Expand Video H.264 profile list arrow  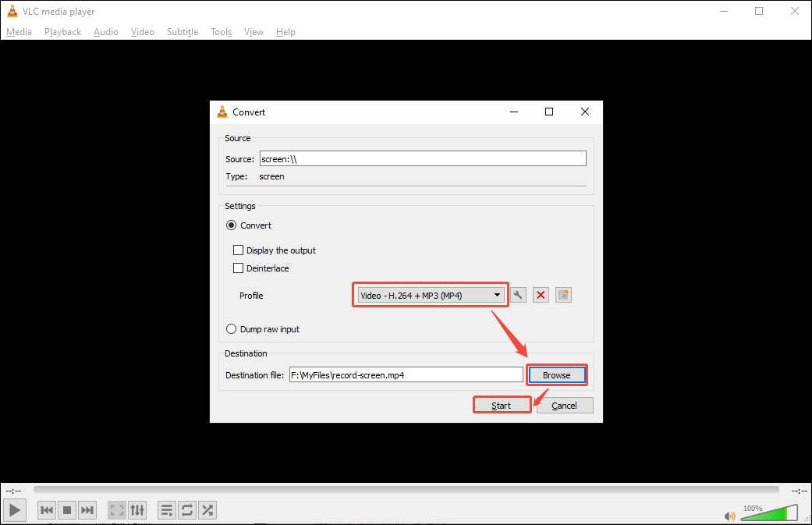tap(498, 294)
